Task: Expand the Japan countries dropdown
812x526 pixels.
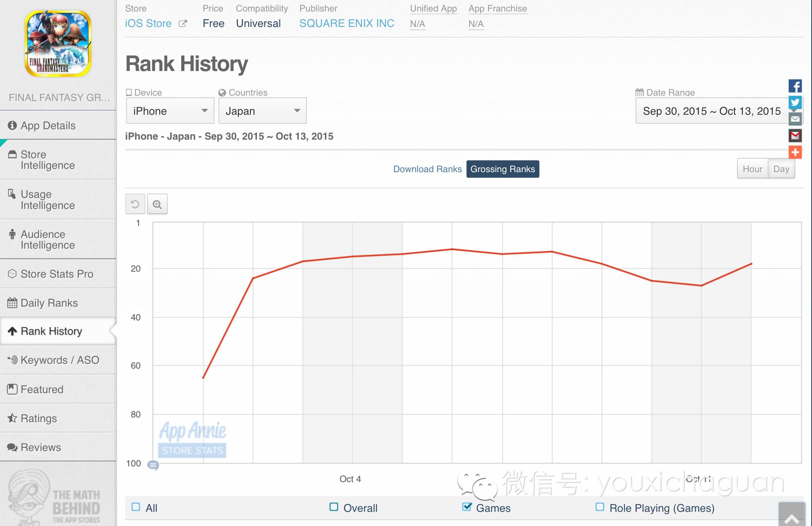Action: pyautogui.click(x=262, y=111)
